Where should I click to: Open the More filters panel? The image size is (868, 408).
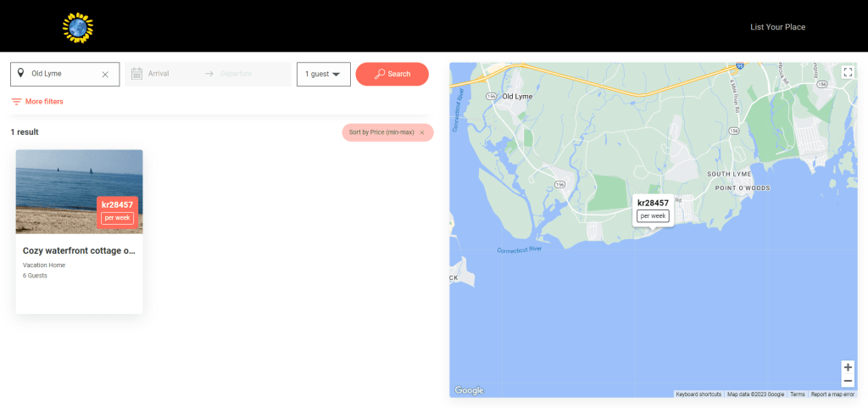point(36,102)
